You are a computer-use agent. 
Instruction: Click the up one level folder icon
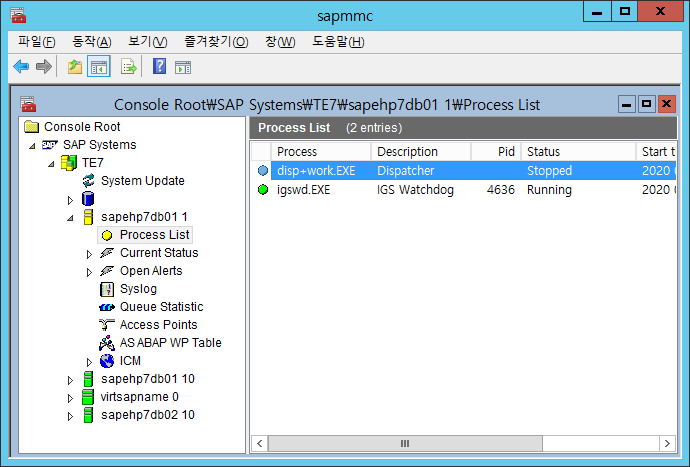(x=75, y=67)
